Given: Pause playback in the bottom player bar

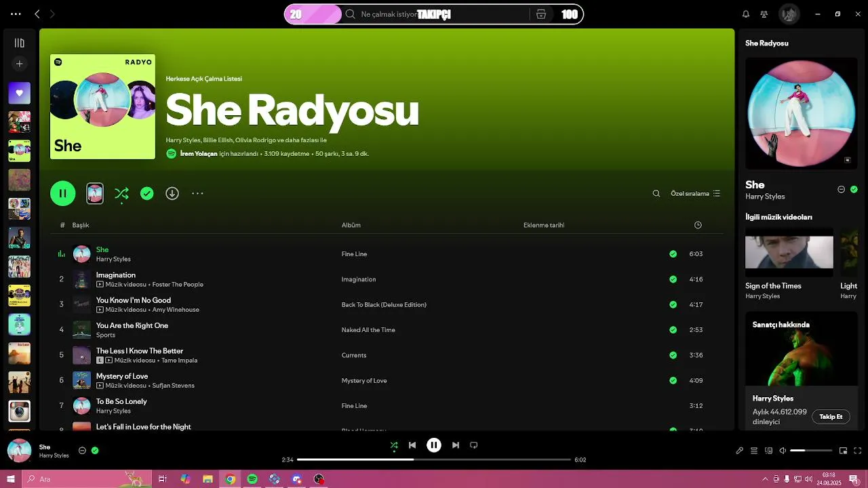Looking at the screenshot, I should (x=434, y=445).
